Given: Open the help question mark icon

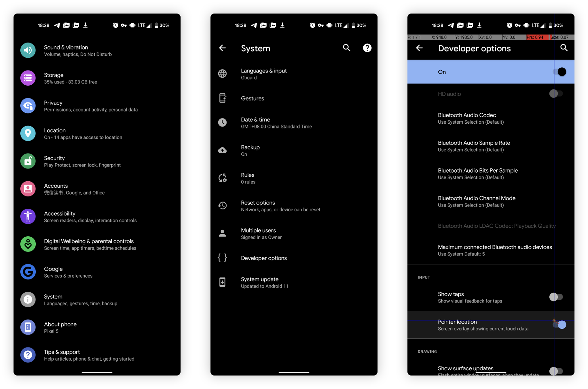Looking at the screenshot, I should 367,48.
